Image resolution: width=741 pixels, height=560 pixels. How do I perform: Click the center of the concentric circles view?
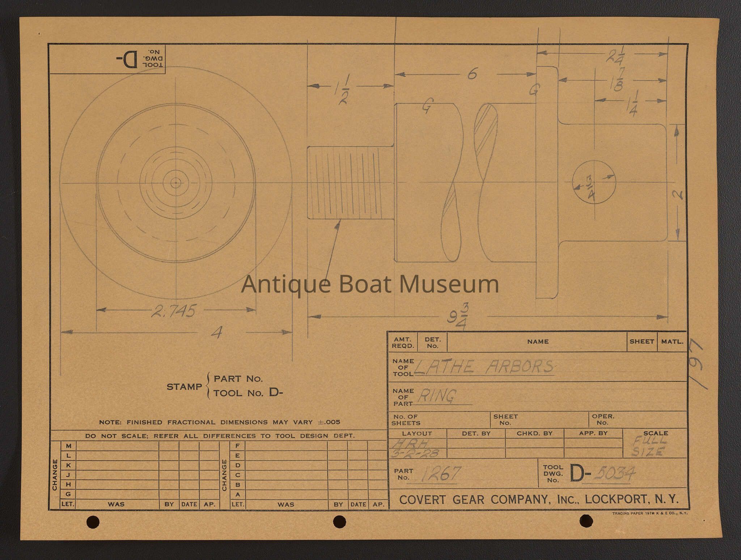176,183
